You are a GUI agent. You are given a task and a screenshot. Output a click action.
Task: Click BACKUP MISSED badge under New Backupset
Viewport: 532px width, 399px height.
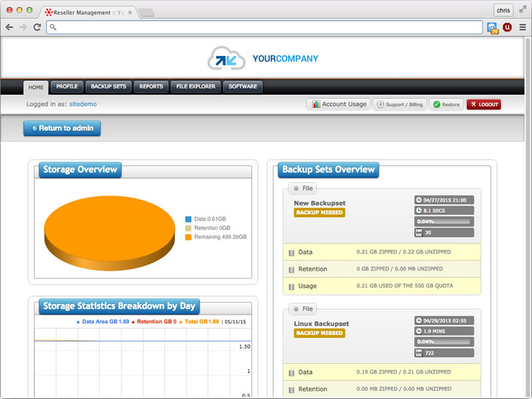(x=320, y=213)
